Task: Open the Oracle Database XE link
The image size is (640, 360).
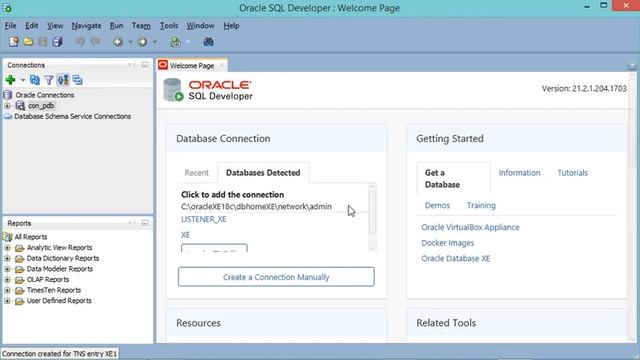Action: coord(456,258)
